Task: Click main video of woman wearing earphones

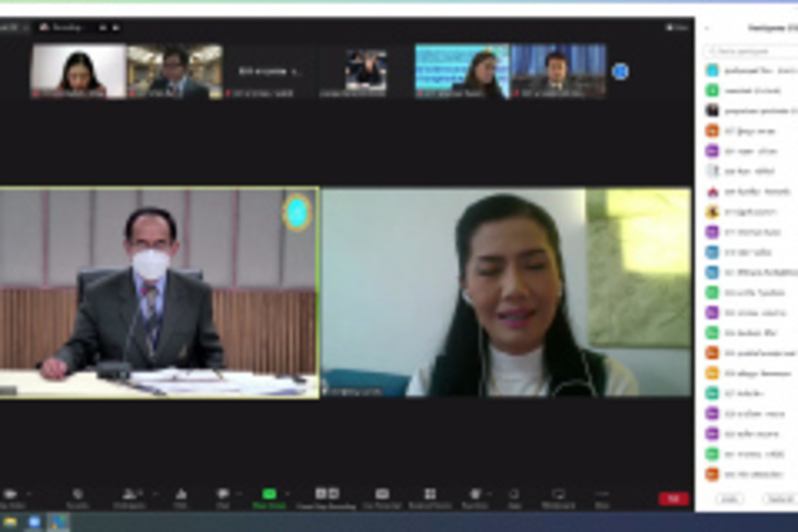Action: (506, 293)
